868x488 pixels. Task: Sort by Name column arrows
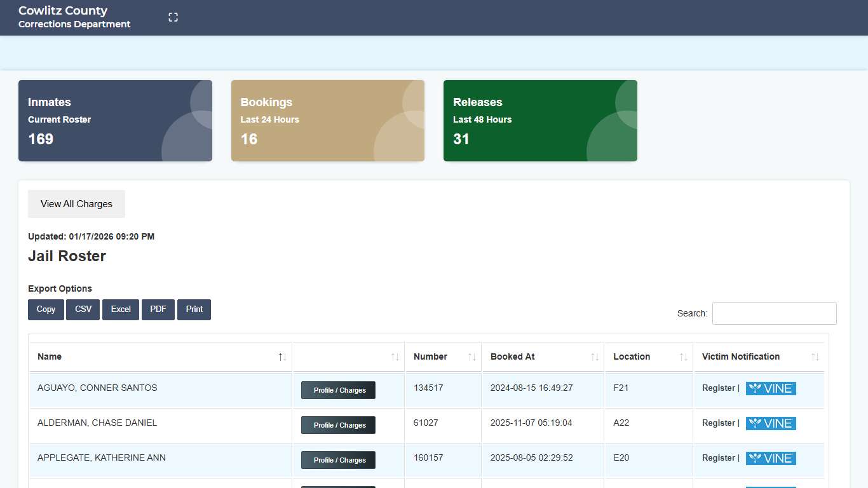pyautogui.click(x=282, y=357)
